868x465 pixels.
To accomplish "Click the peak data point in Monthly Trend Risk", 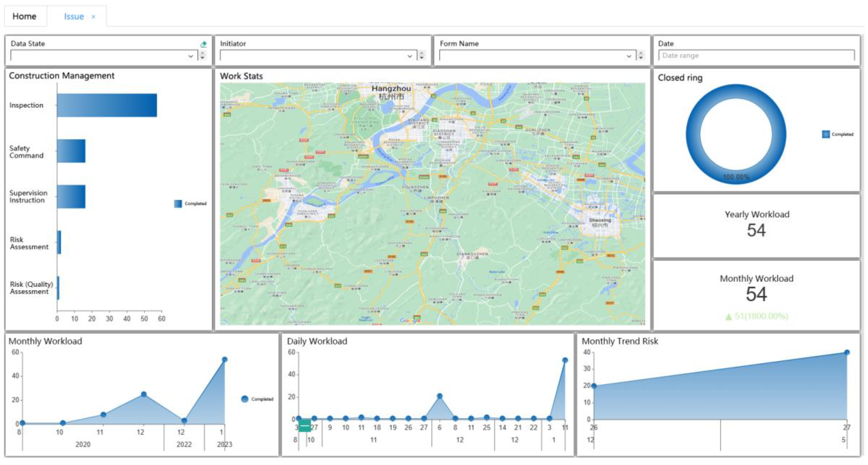I will 847,353.
